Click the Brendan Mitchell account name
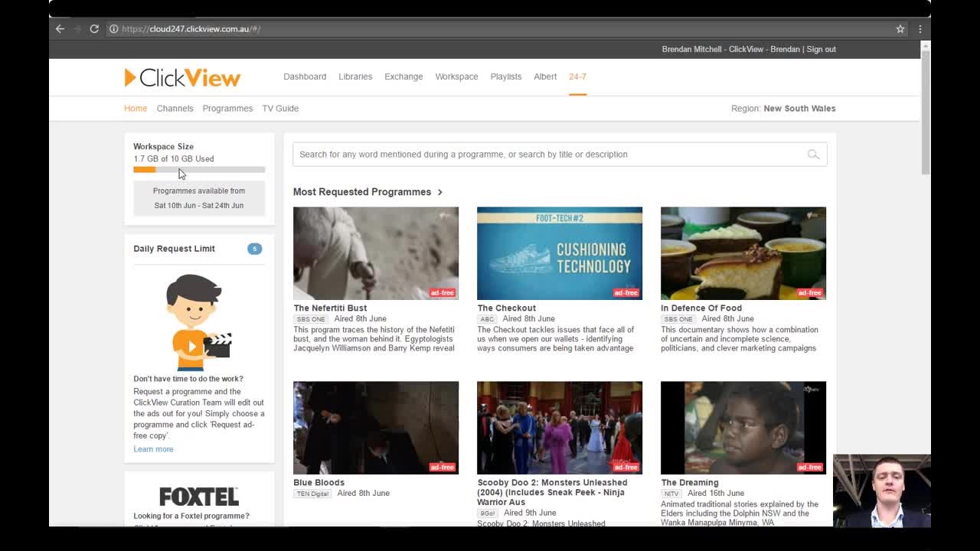Viewport: 980px width, 551px height. 692,49
